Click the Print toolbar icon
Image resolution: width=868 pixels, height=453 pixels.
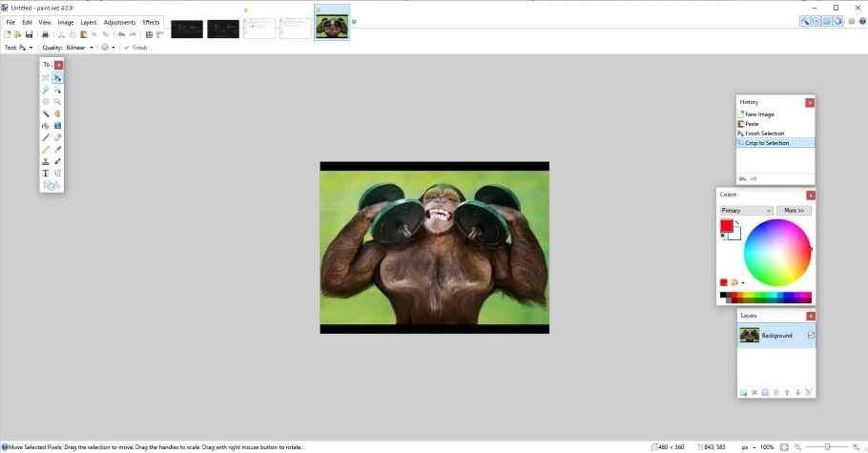pos(46,34)
